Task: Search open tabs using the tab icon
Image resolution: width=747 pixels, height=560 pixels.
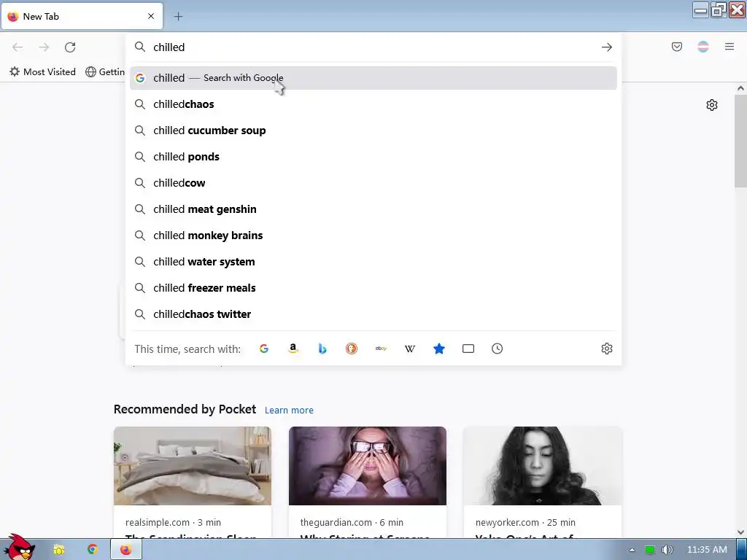Action: click(x=468, y=349)
